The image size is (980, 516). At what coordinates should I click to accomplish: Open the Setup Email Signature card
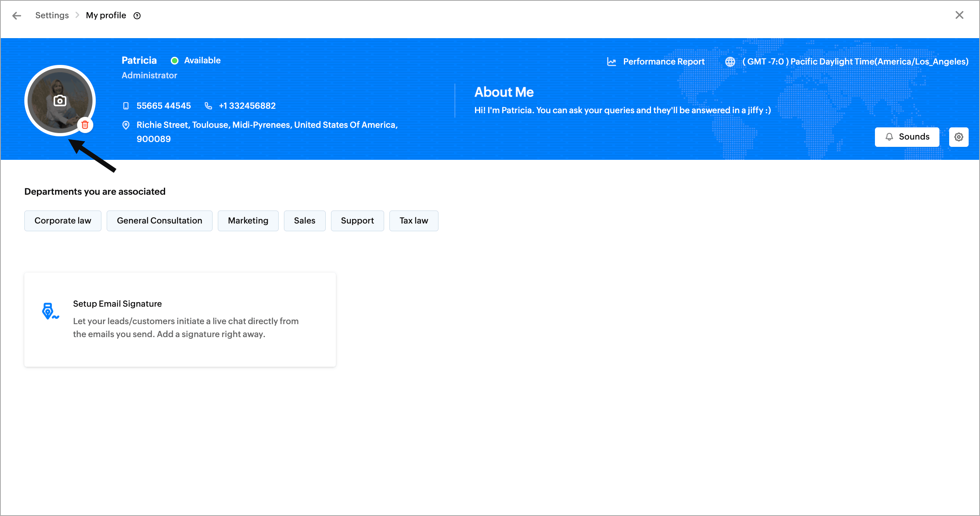point(180,320)
